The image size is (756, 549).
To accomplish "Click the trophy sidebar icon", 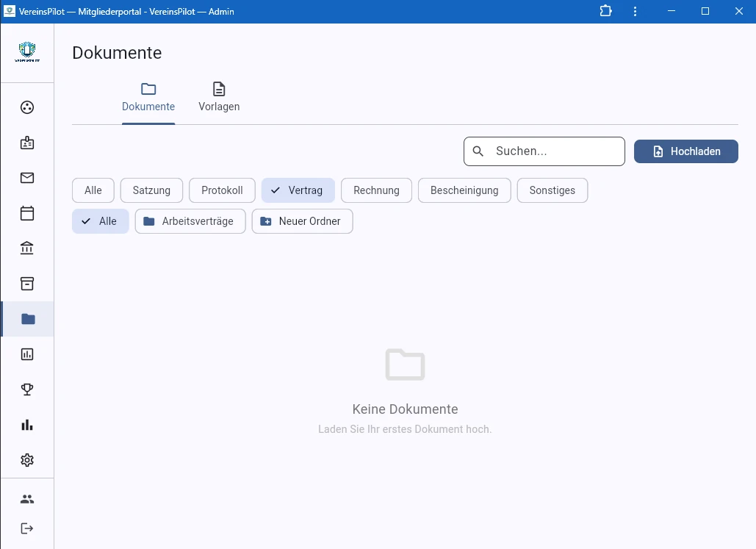I will 27,390.
